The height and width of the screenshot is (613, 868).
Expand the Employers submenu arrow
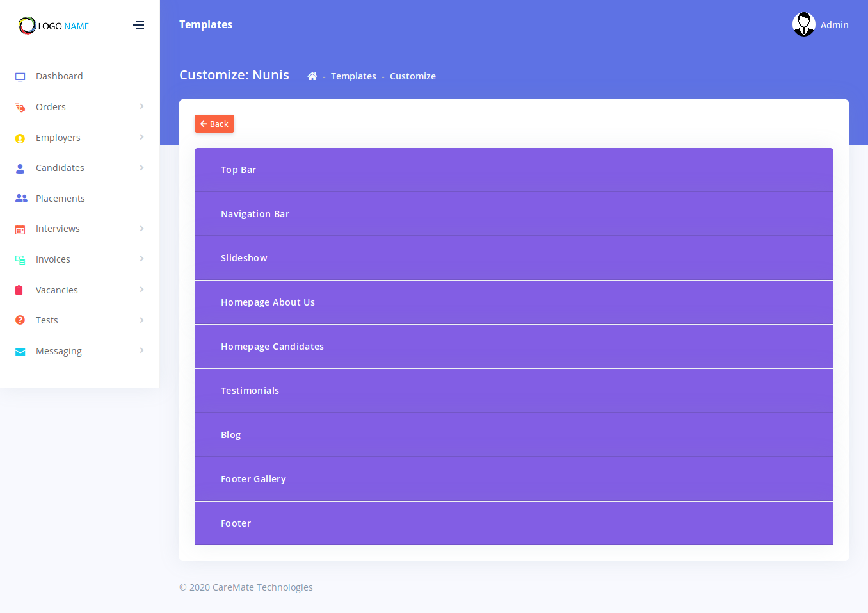(141, 137)
